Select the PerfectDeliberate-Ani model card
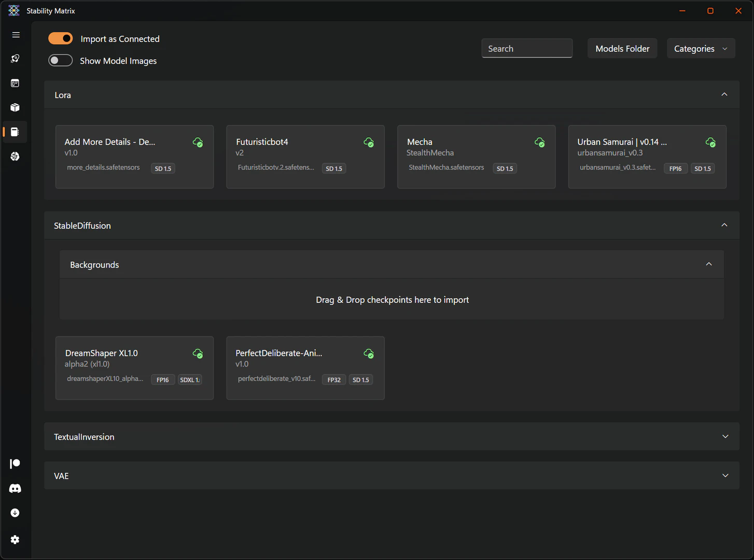 tap(305, 368)
